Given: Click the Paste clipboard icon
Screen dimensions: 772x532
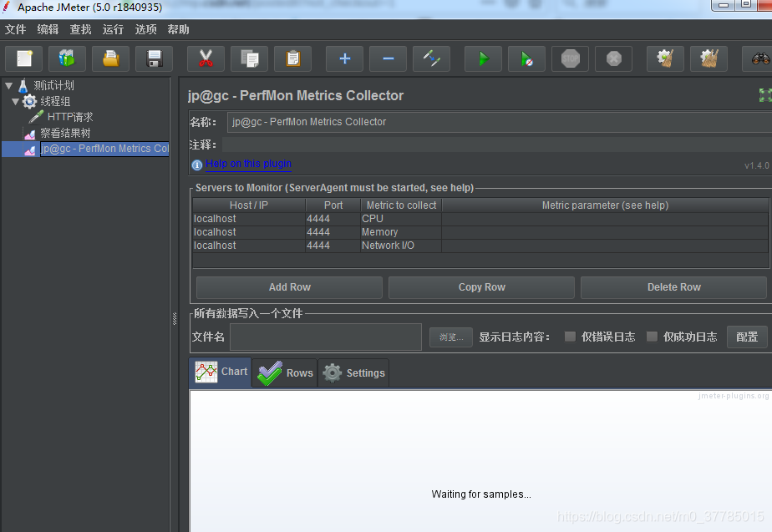Looking at the screenshot, I should 293,59.
